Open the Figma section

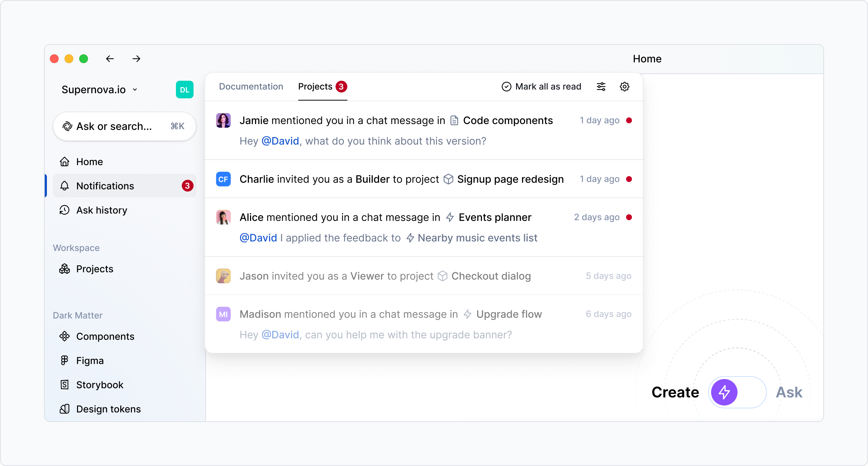click(x=90, y=361)
